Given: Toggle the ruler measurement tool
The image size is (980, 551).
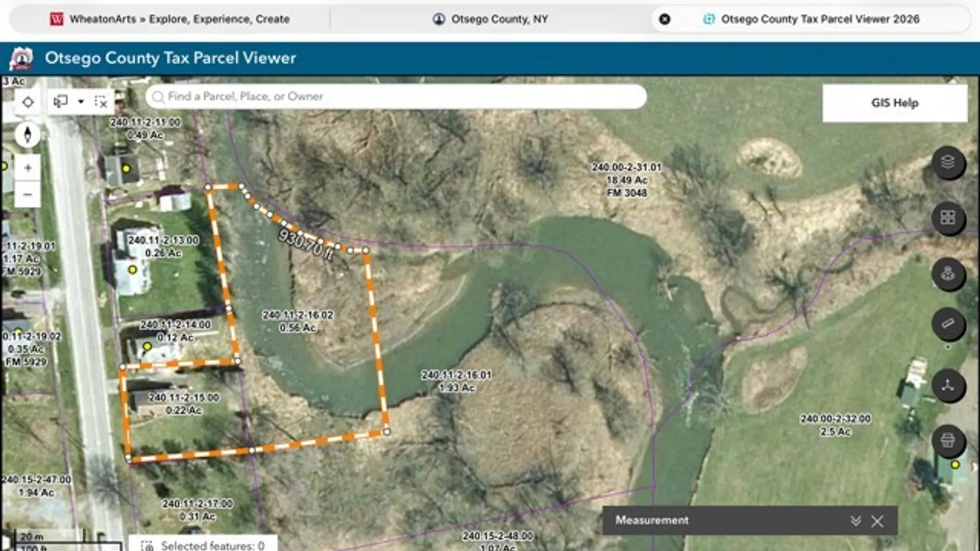Looking at the screenshot, I should pyautogui.click(x=948, y=324).
